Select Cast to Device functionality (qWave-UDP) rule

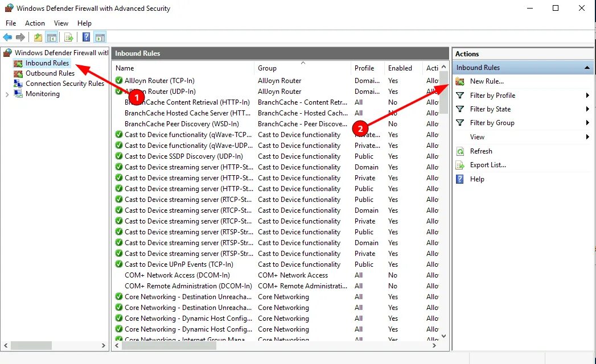pos(188,146)
